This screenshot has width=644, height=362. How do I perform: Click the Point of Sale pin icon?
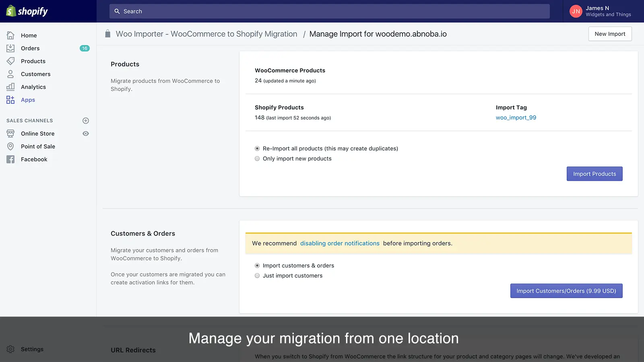pyautogui.click(x=10, y=146)
